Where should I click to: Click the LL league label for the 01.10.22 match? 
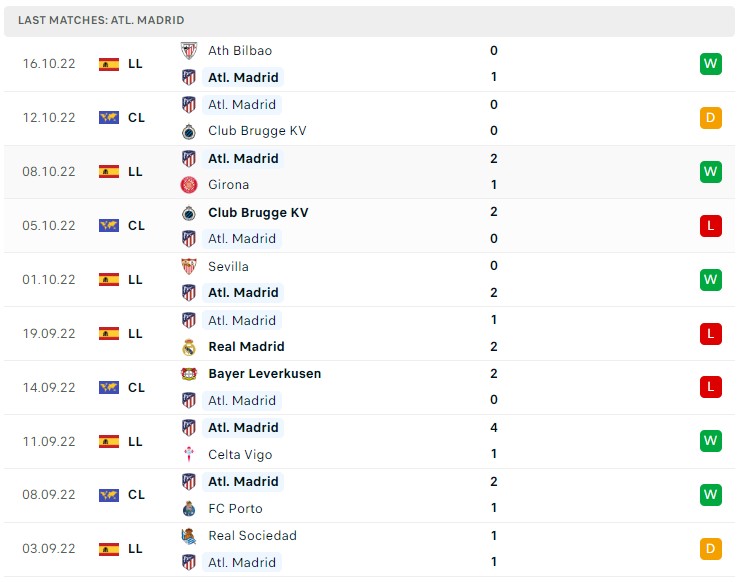click(135, 280)
